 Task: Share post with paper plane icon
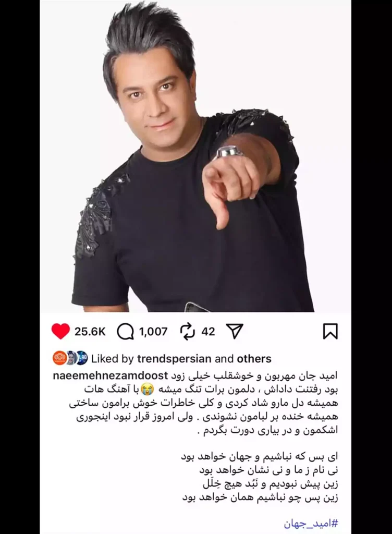[x=235, y=331]
